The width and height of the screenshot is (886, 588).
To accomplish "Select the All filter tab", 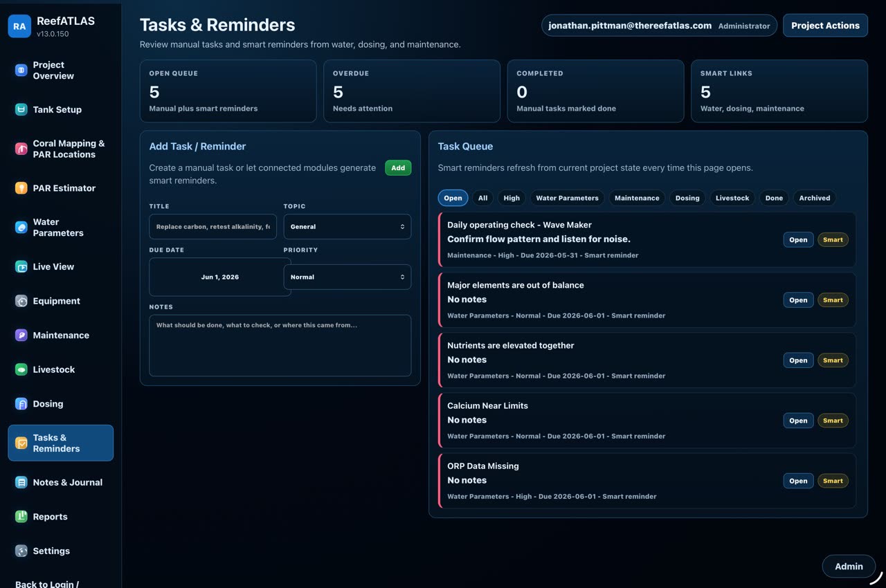I will (x=482, y=198).
